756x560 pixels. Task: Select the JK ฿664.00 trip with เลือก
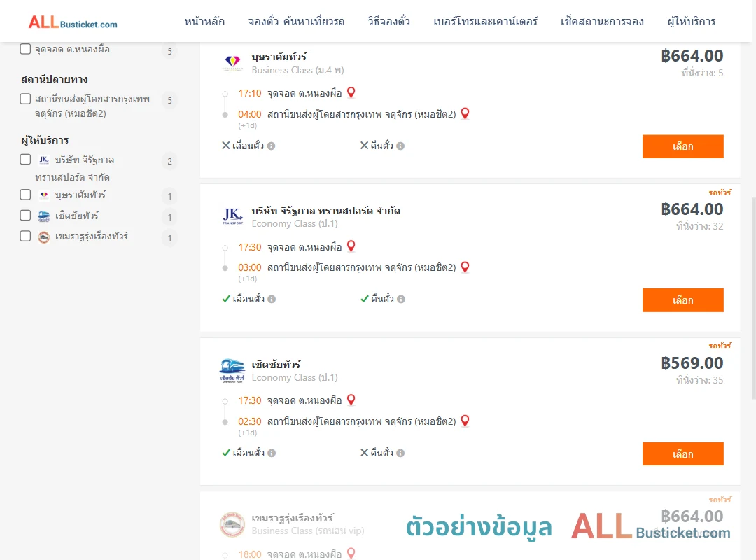pos(682,300)
